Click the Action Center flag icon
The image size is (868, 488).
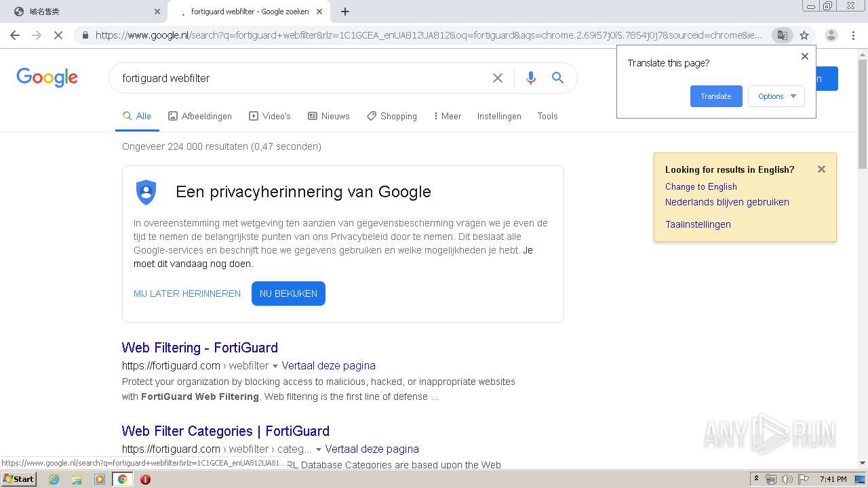coord(803,479)
